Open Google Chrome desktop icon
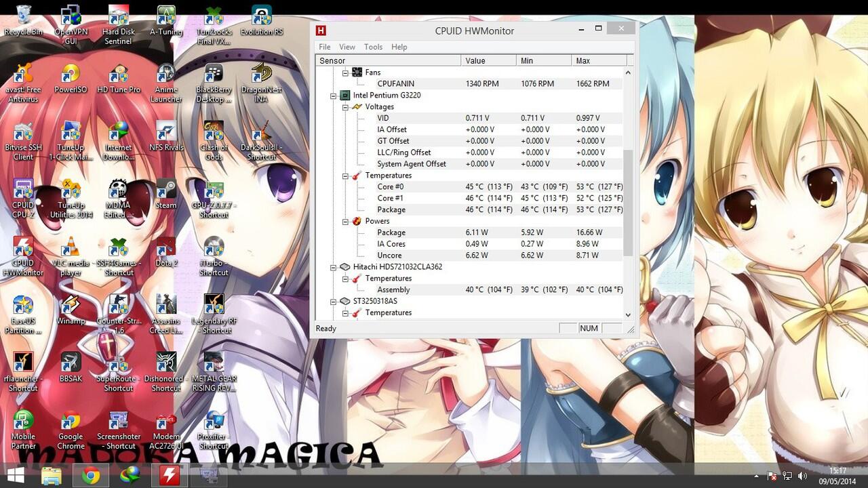The image size is (868, 488). point(71,430)
